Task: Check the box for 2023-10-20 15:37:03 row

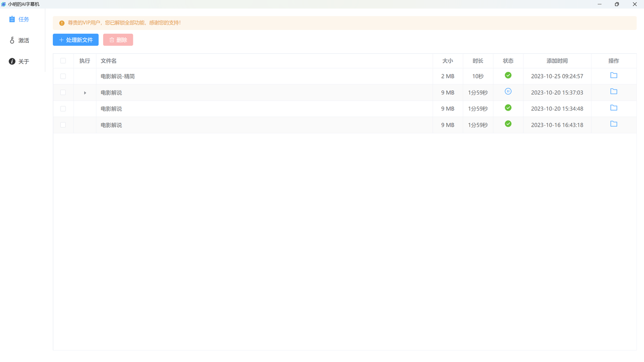Action: pos(63,93)
